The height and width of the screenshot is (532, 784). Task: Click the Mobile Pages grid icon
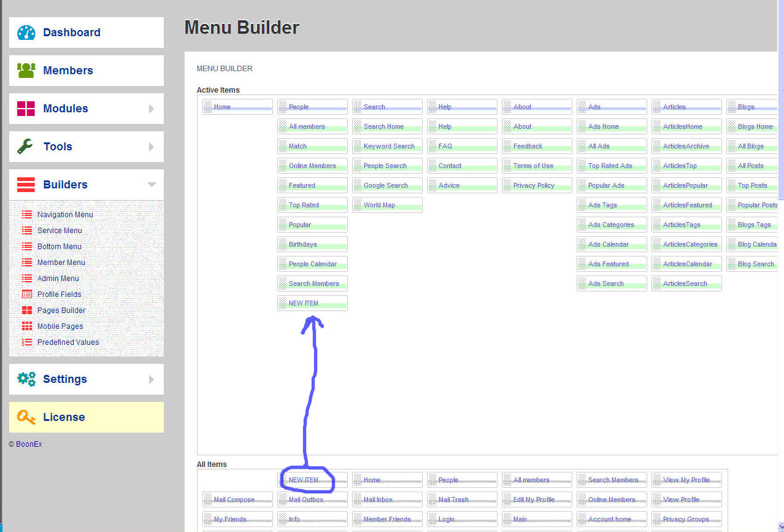27,326
